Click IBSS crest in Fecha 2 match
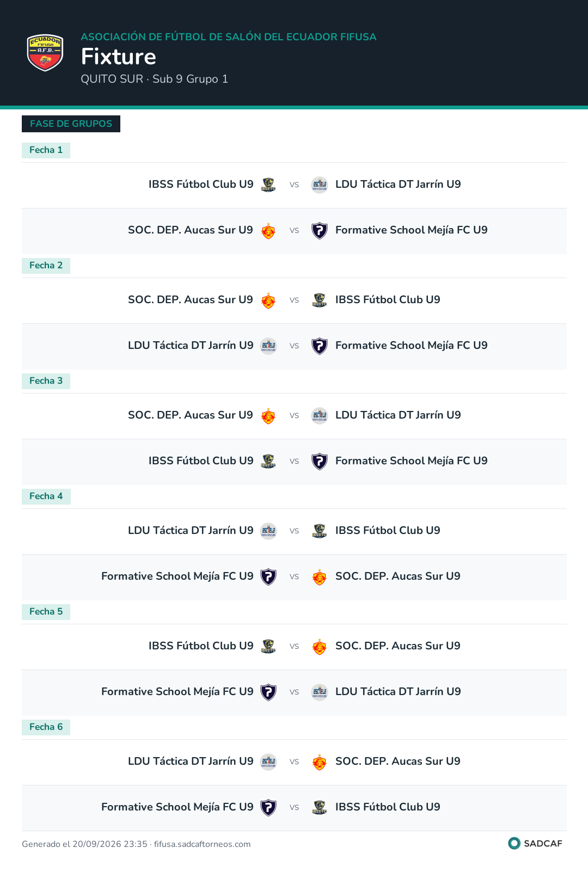The width and height of the screenshot is (588, 872). click(x=320, y=300)
